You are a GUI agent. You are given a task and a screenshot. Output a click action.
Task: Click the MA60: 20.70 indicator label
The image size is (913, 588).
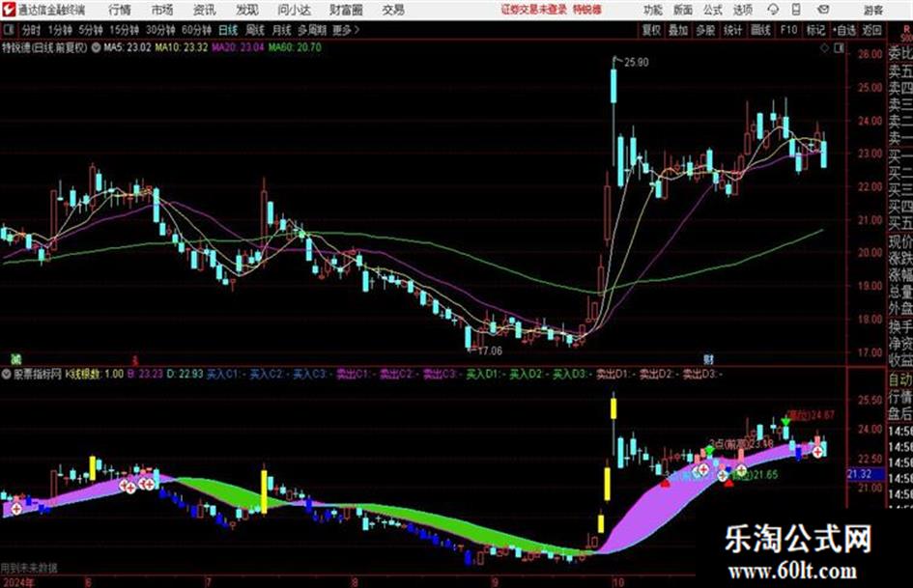tap(295, 47)
